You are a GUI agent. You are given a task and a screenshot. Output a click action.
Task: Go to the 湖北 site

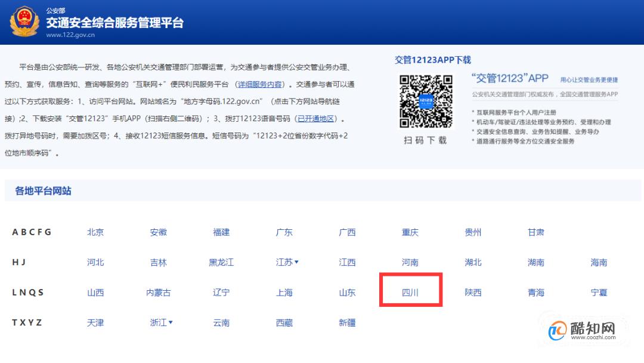pos(473,262)
